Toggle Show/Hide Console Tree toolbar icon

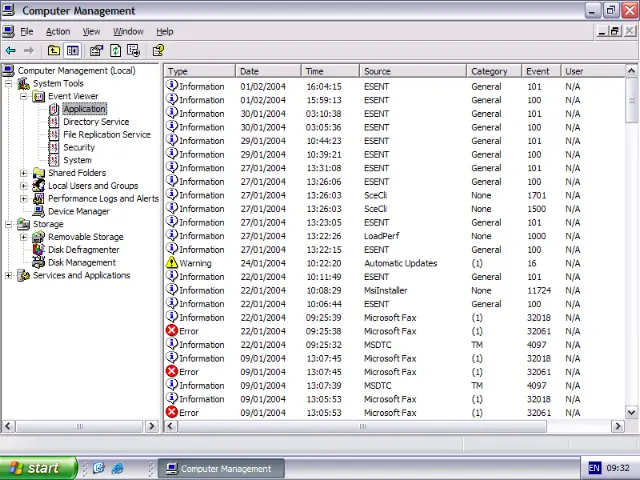[73, 51]
